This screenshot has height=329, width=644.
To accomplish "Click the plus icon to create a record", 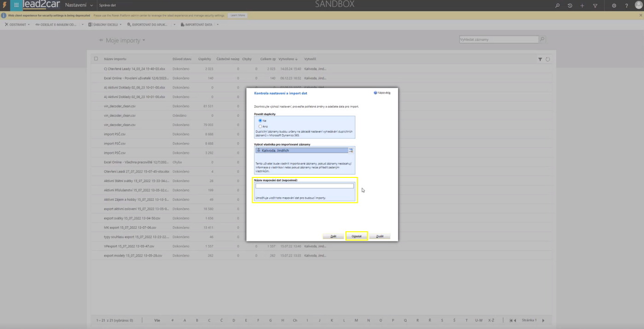I will tap(582, 6).
